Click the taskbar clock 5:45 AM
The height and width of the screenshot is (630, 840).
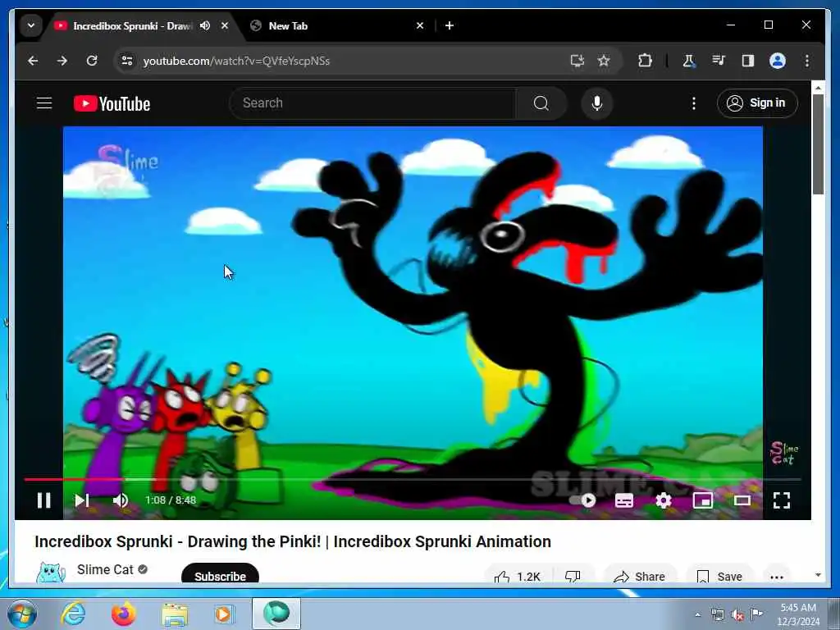point(798,608)
